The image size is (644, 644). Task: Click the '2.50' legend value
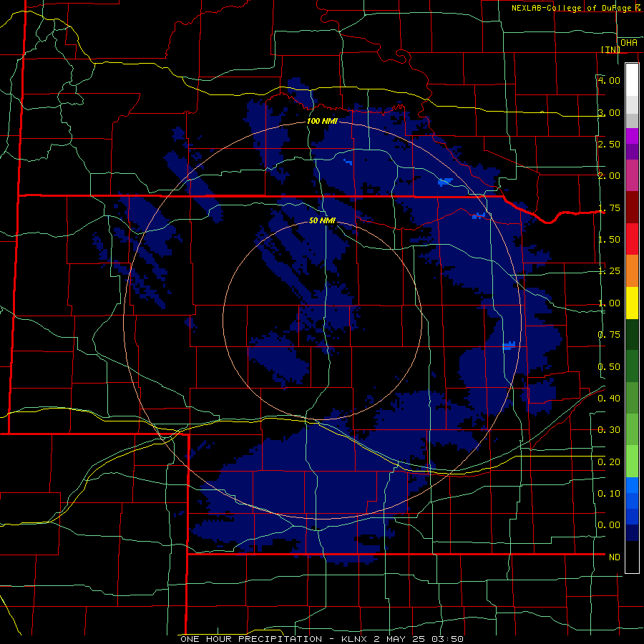coord(609,144)
